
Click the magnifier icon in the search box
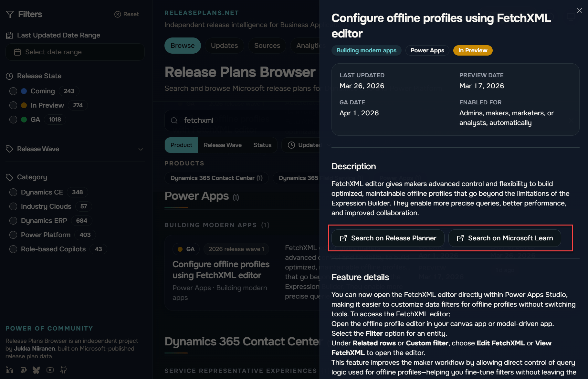(174, 121)
